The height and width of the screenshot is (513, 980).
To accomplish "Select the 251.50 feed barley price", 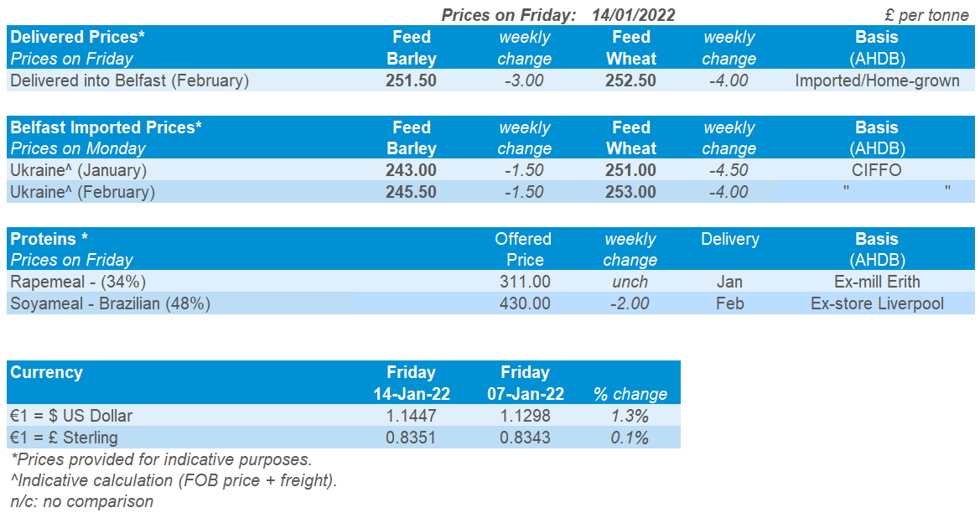I will click(411, 81).
